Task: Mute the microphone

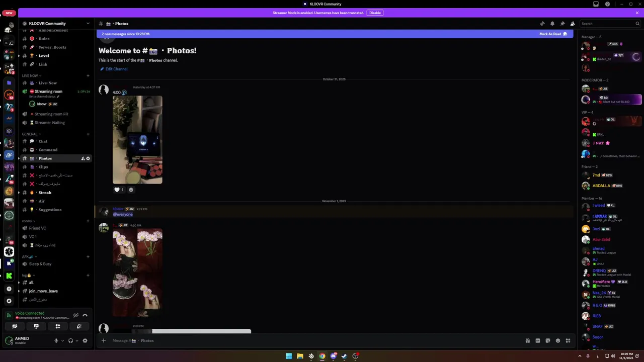Action: [x=56, y=340]
